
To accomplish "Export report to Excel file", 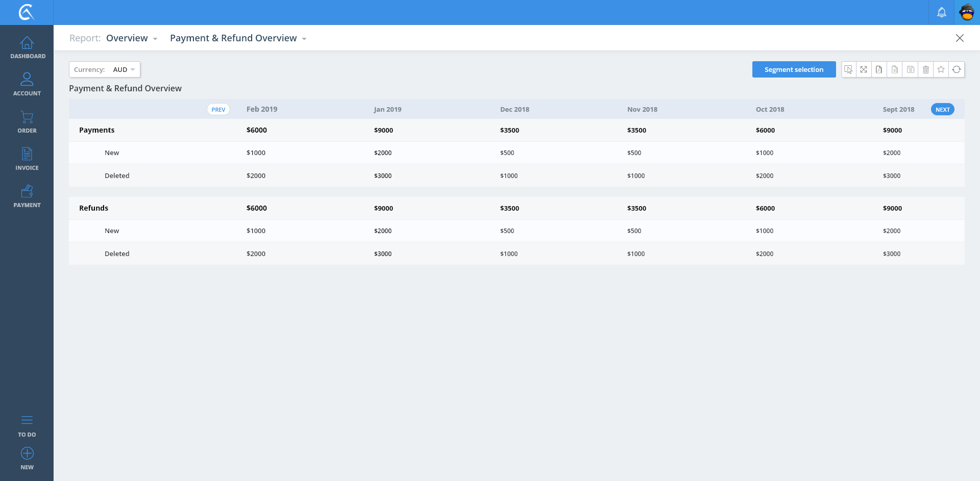I will tap(894, 69).
